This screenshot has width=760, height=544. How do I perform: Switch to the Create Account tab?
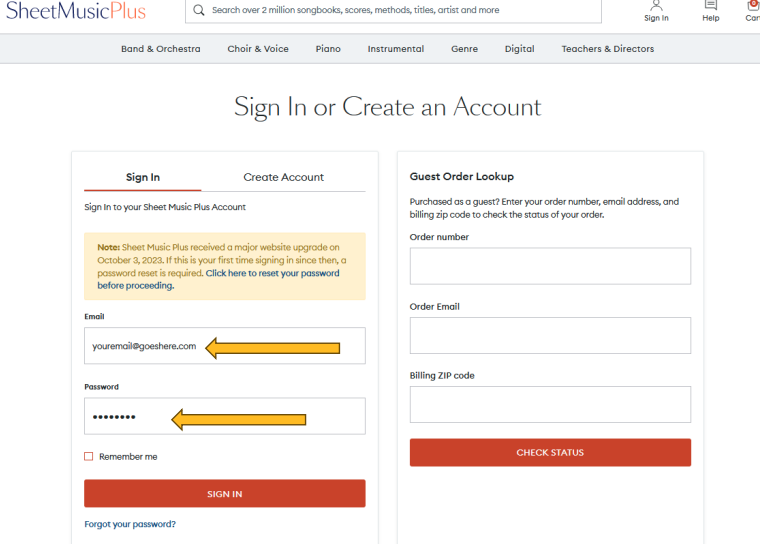[x=283, y=177]
